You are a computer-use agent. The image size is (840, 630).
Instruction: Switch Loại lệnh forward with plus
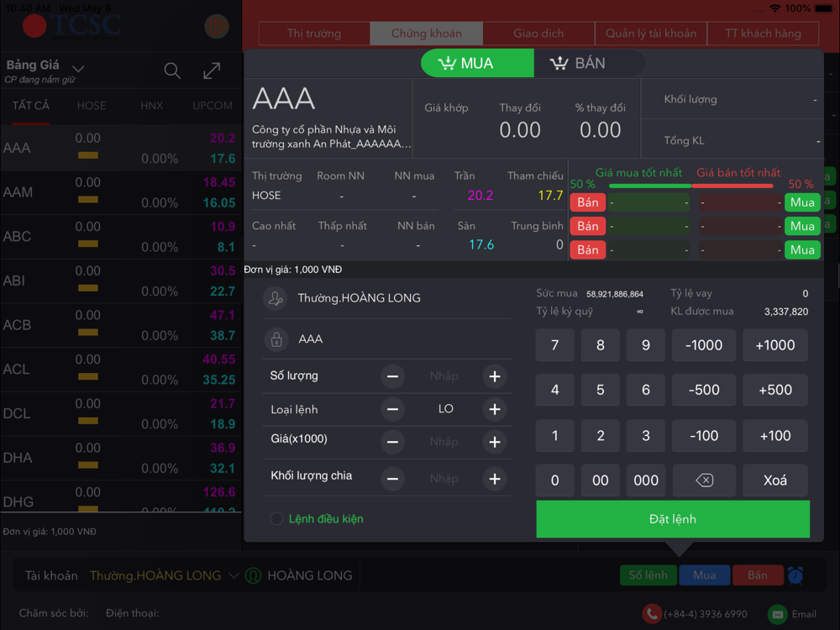495,409
